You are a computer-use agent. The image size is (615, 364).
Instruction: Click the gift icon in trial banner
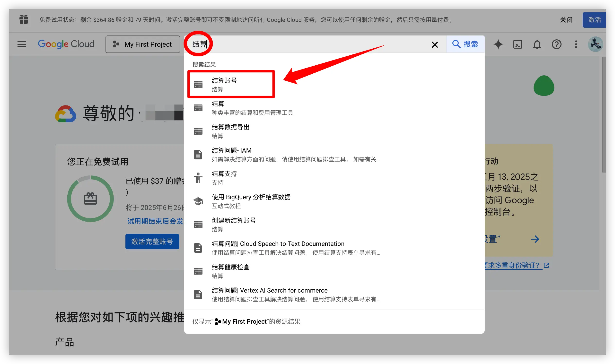coord(24,20)
